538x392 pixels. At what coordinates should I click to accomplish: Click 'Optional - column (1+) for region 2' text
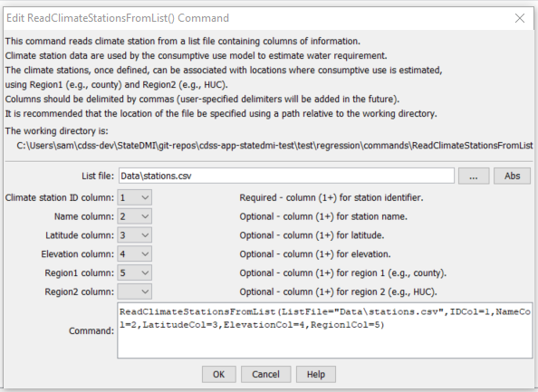[338, 292]
